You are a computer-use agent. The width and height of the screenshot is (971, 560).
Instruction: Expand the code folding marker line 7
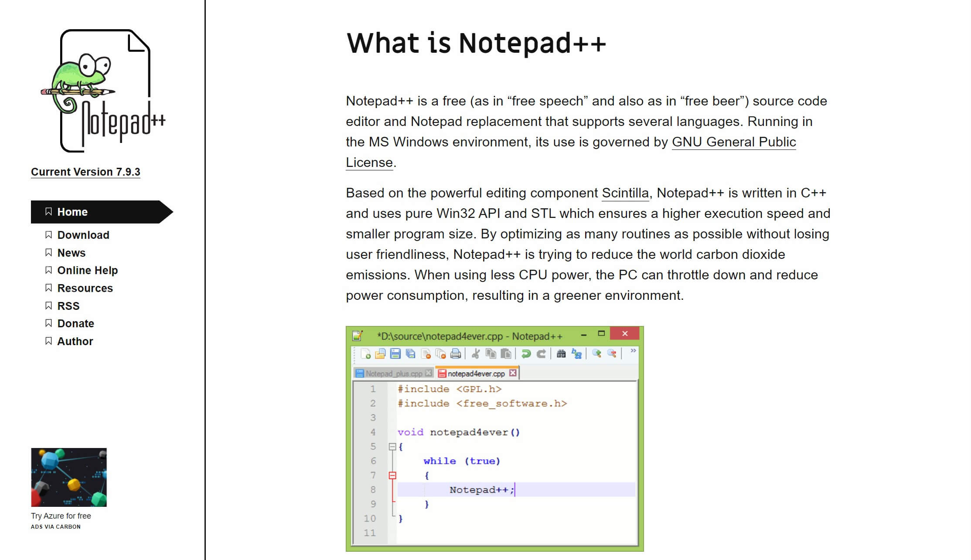pos(393,474)
